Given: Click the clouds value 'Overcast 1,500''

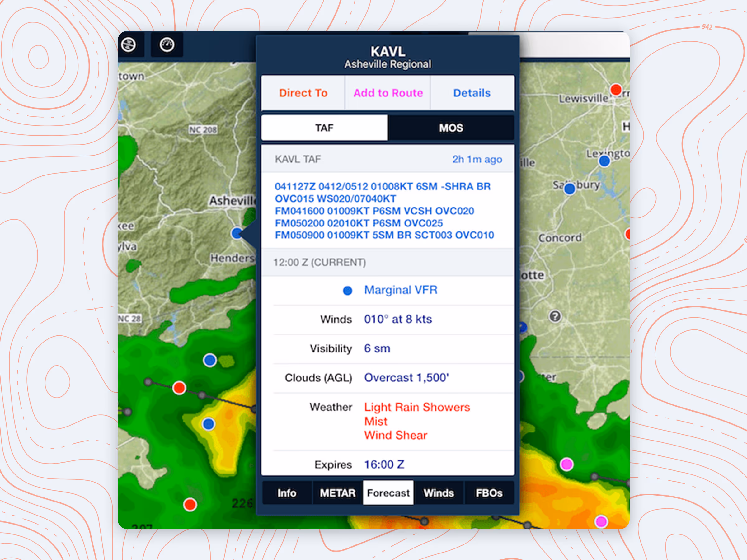Looking at the screenshot, I should click(406, 377).
